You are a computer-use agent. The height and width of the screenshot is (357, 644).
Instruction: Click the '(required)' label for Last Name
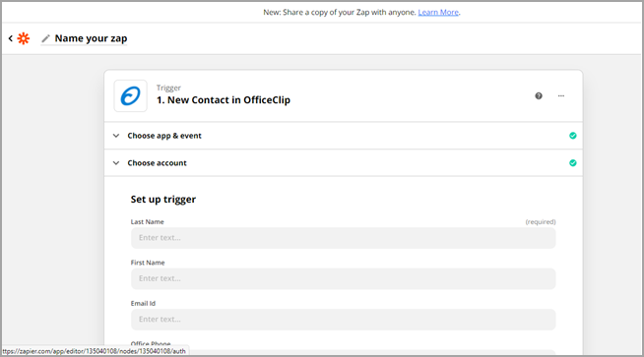[x=540, y=222]
